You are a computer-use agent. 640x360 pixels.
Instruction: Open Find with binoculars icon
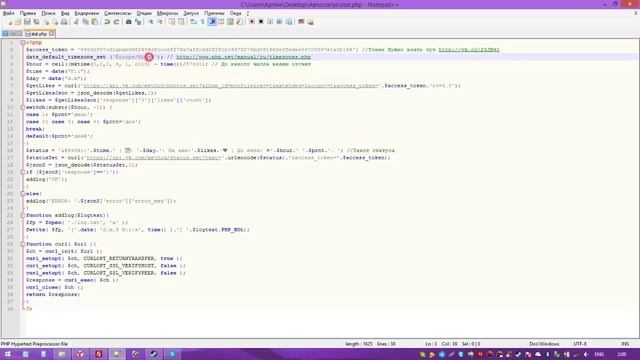tap(128, 22)
